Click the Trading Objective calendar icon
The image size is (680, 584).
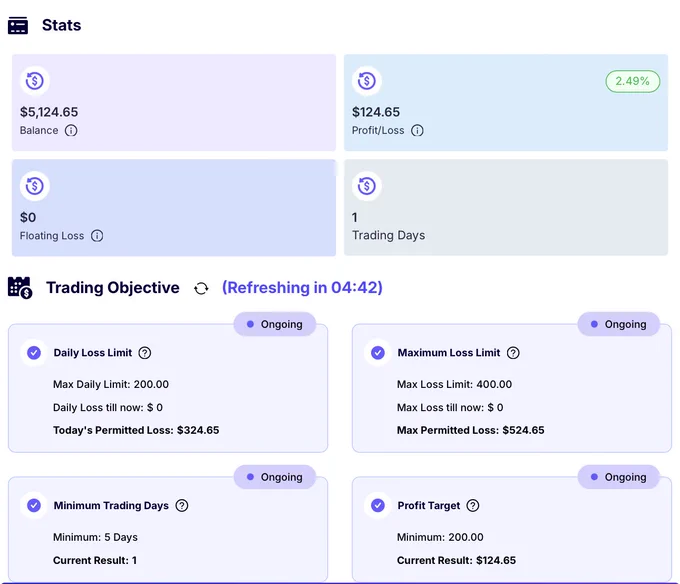20,288
